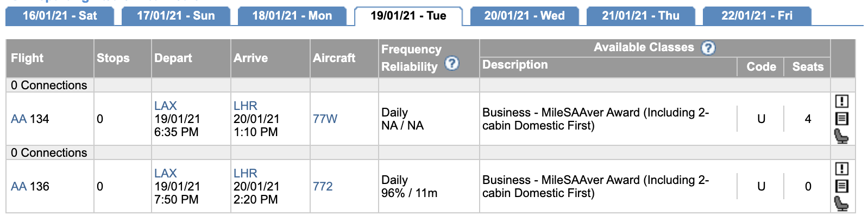Click Available Classes help question icon
The image size is (868, 221).
(x=708, y=48)
